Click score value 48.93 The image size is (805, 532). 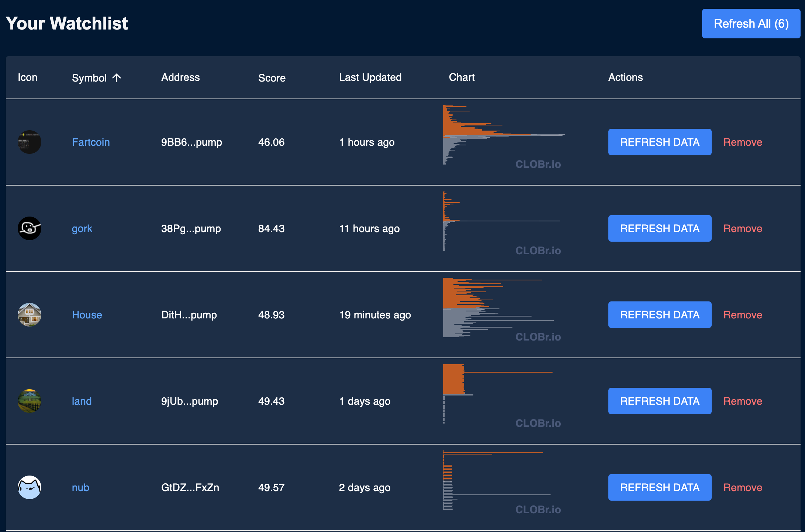[x=272, y=315]
